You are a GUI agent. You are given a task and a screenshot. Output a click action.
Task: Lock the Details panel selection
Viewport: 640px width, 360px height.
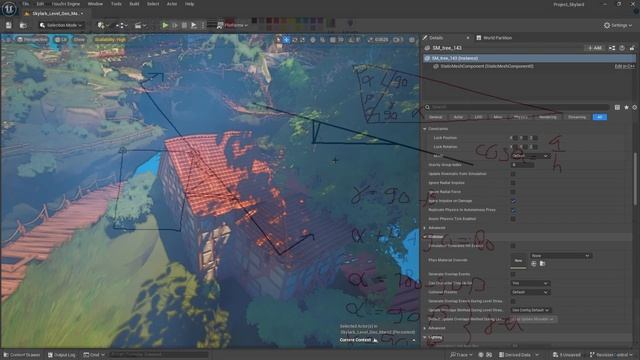(x=632, y=48)
